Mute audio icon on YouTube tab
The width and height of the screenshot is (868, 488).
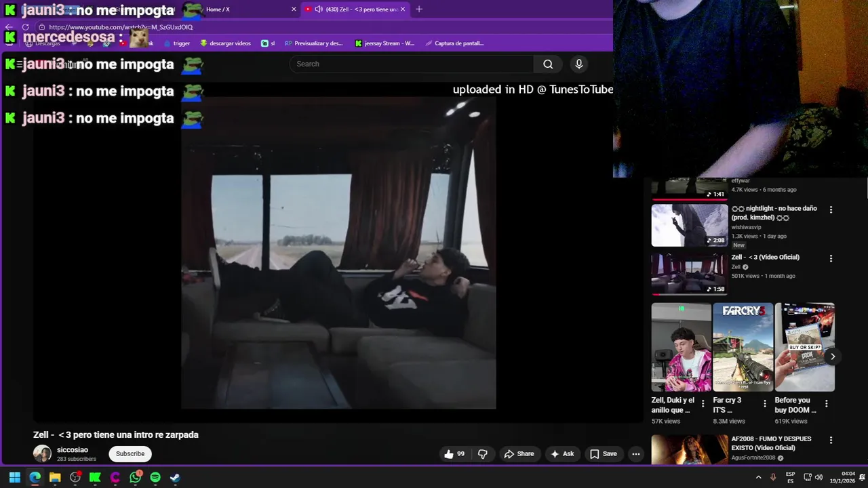tap(319, 9)
